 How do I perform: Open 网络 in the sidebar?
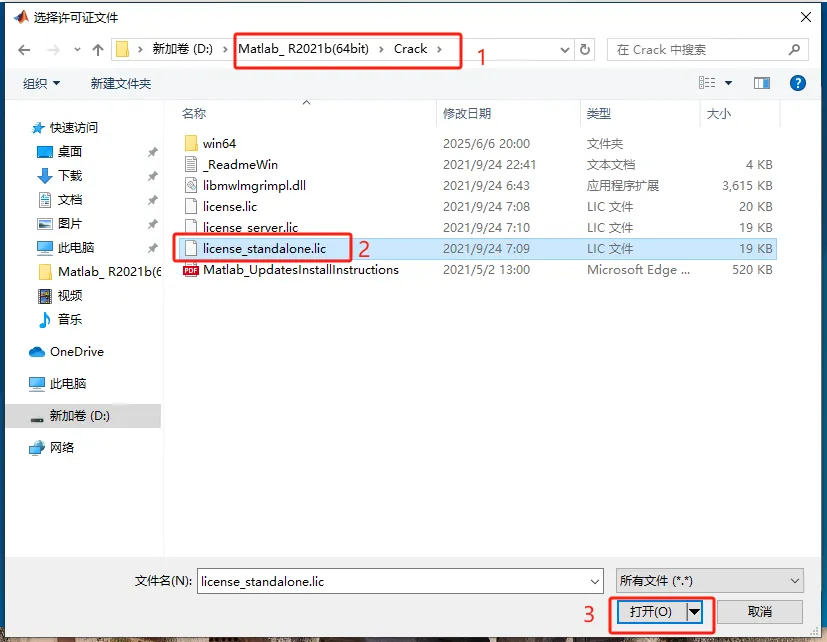[62, 448]
